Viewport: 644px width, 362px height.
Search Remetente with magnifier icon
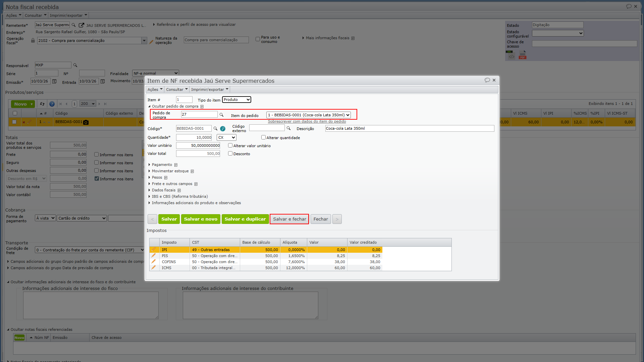click(x=74, y=25)
